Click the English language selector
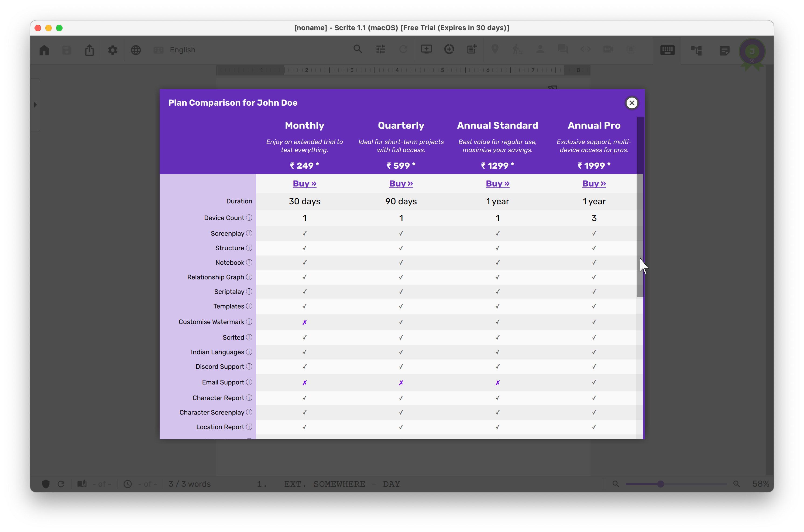This screenshot has width=804, height=532. (174, 50)
